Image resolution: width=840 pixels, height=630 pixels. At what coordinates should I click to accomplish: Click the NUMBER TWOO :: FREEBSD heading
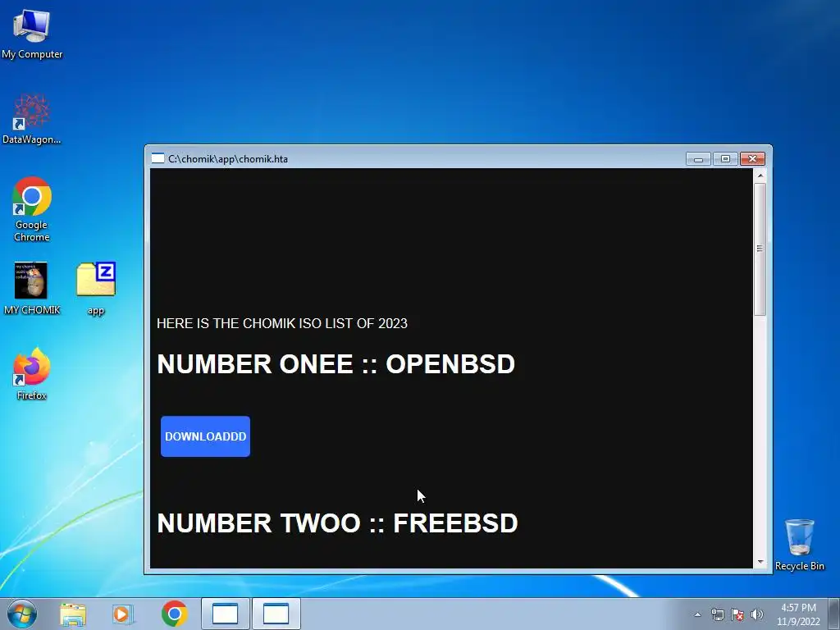(337, 523)
